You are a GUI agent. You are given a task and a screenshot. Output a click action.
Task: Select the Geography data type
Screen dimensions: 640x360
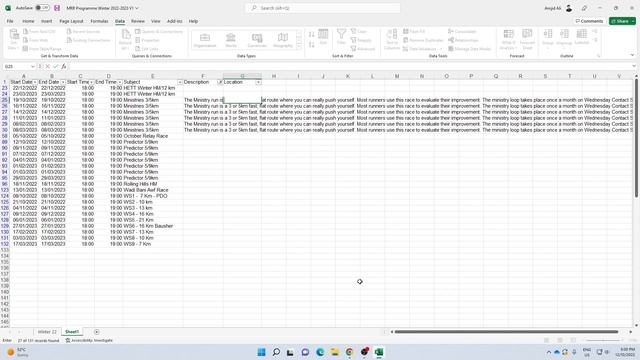282,40
